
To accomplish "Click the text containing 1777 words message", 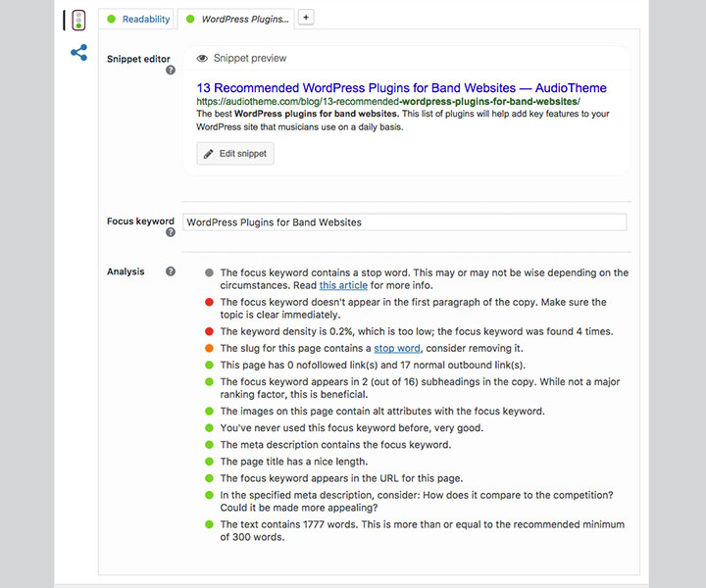I will click(423, 531).
